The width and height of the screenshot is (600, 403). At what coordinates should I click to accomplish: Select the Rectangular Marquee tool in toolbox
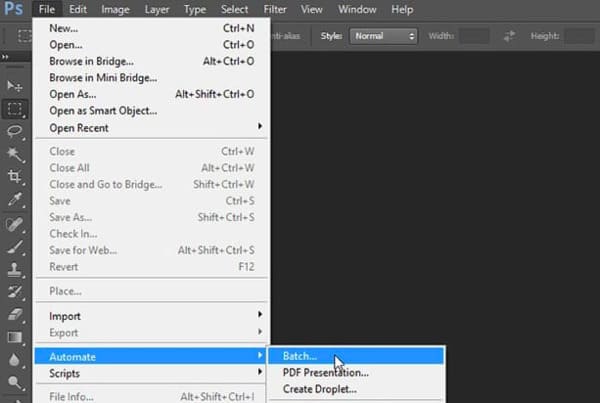pos(15,109)
